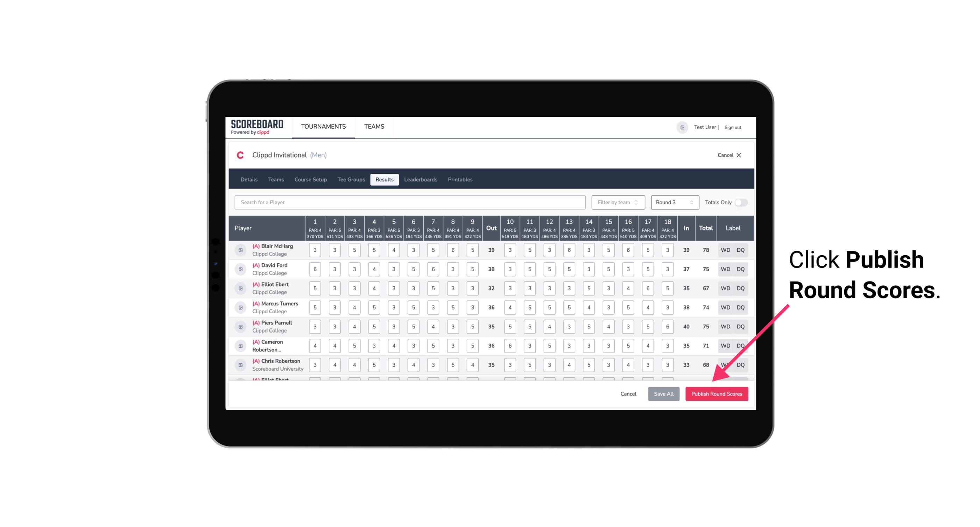This screenshot has width=980, height=527.
Task: Click the WD icon for Blair McHarg
Action: [725, 250]
